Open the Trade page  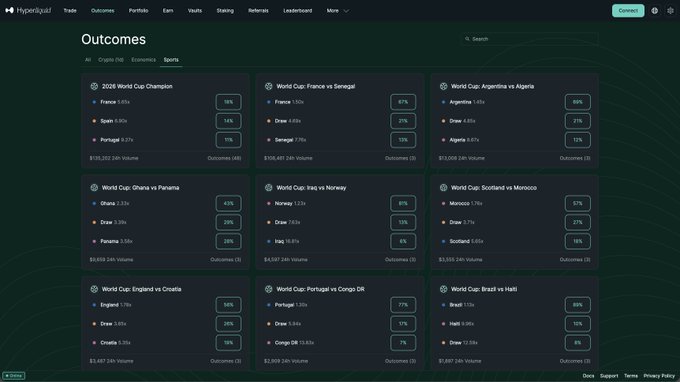pos(70,10)
